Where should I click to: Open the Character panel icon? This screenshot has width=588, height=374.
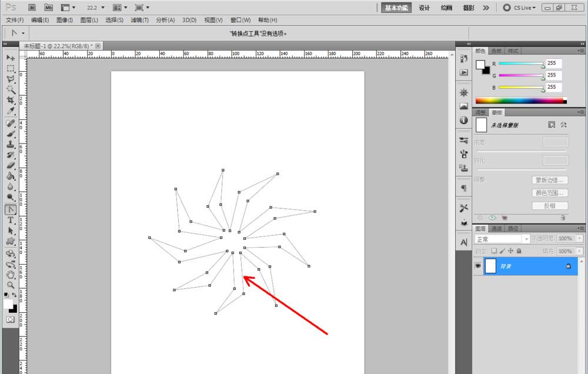[x=464, y=242]
